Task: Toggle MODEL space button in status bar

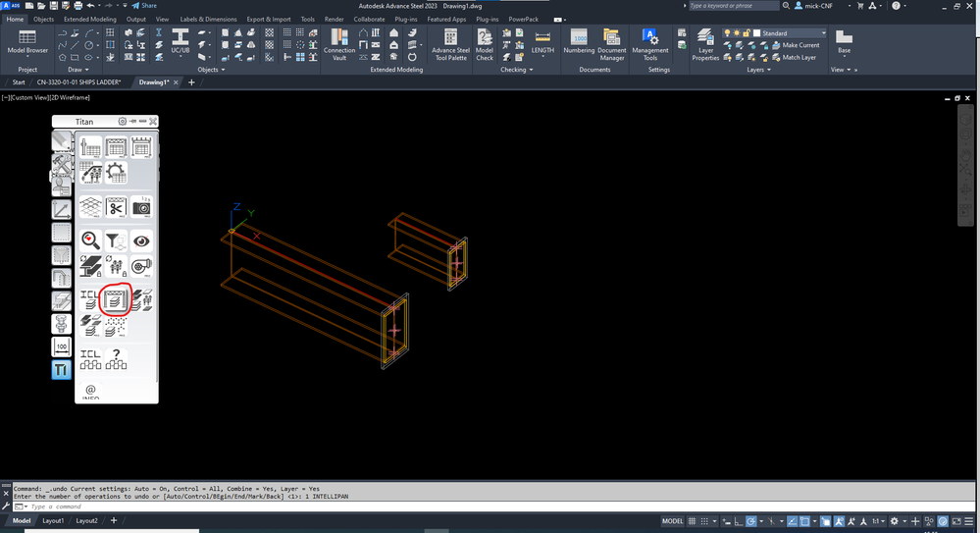Action: pos(673,521)
